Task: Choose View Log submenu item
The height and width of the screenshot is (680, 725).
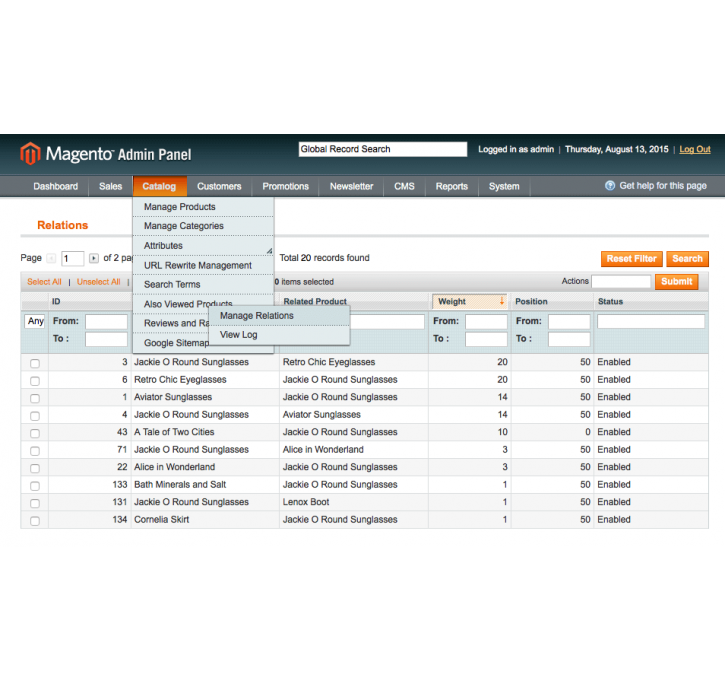Action: point(279,335)
